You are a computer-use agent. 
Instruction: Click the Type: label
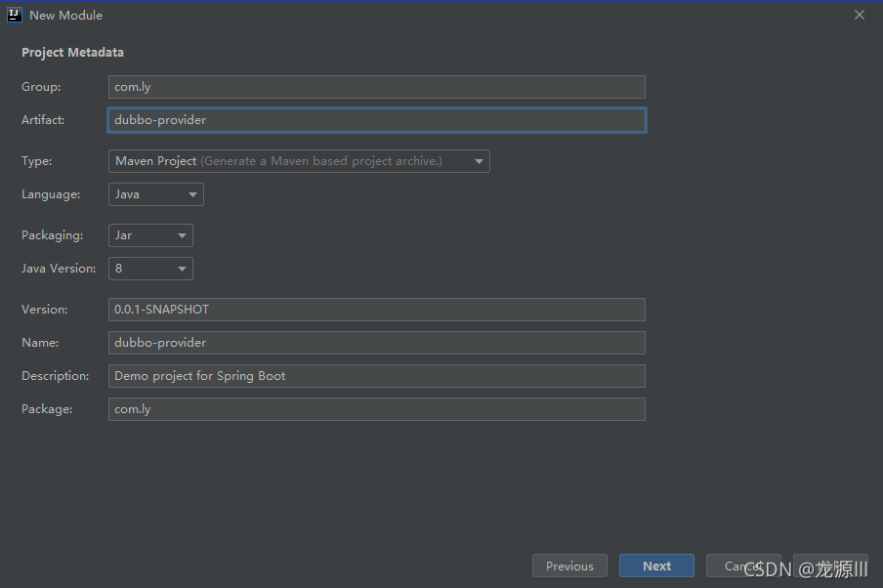point(36,161)
